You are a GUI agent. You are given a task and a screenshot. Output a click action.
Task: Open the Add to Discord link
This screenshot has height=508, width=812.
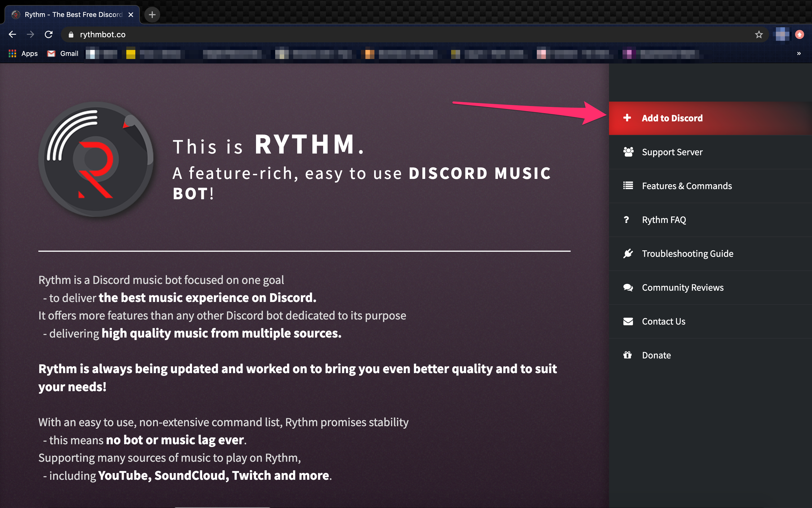tap(710, 118)
